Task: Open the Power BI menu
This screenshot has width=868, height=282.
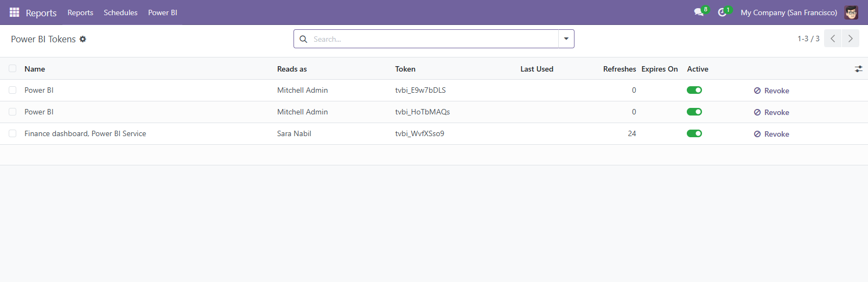Action: pyautogui.click(x=163, y=12)
